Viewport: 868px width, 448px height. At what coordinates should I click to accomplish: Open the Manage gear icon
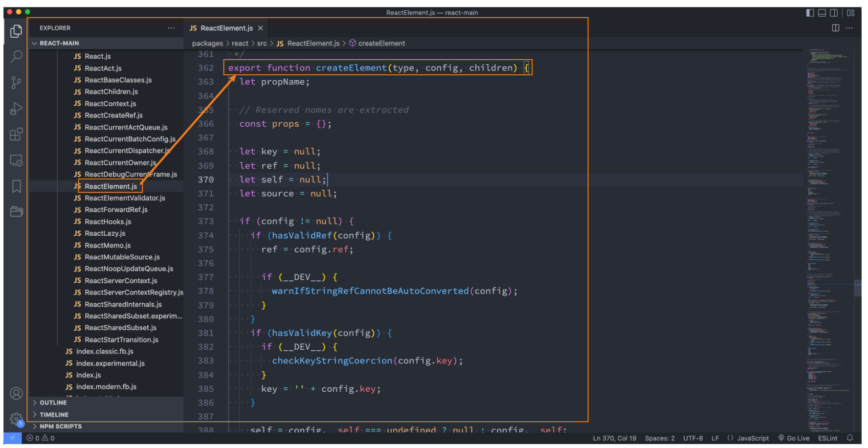tap(16, 419)
